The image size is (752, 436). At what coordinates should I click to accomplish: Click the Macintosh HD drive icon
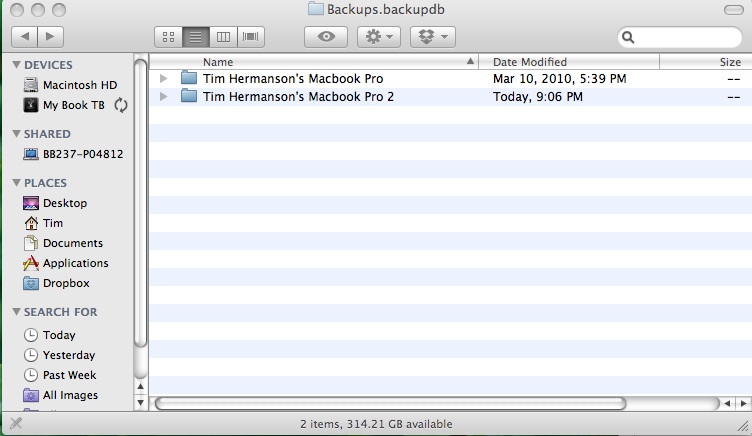coord(31,85)
